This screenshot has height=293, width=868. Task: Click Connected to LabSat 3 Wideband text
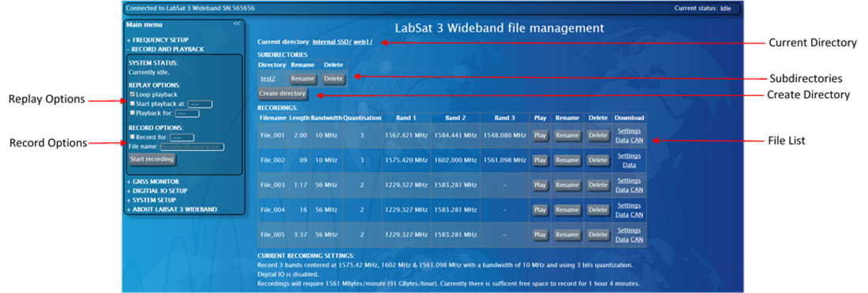coord(190,9)
